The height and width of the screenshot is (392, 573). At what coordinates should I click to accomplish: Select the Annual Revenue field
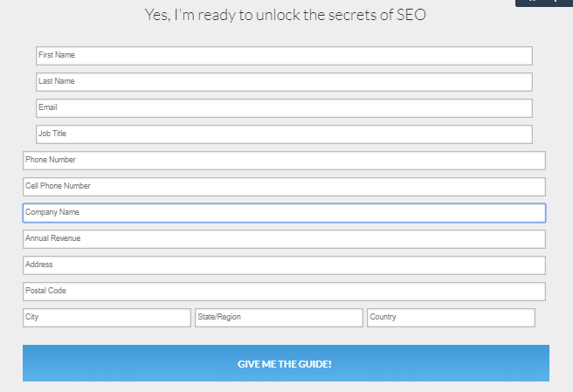284,239
